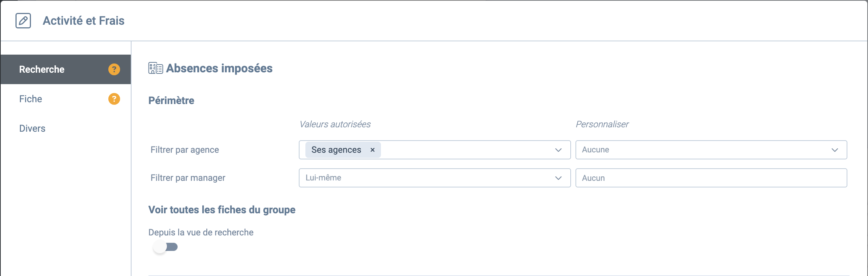This screenshot has height=276, width=868.
Task: Expand Filtrer par agence allowed values dropdown
Action: 559,150
